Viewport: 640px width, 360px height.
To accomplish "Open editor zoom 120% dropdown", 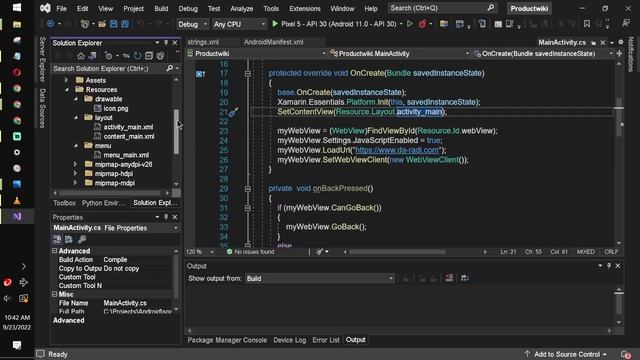I will 200,252.
